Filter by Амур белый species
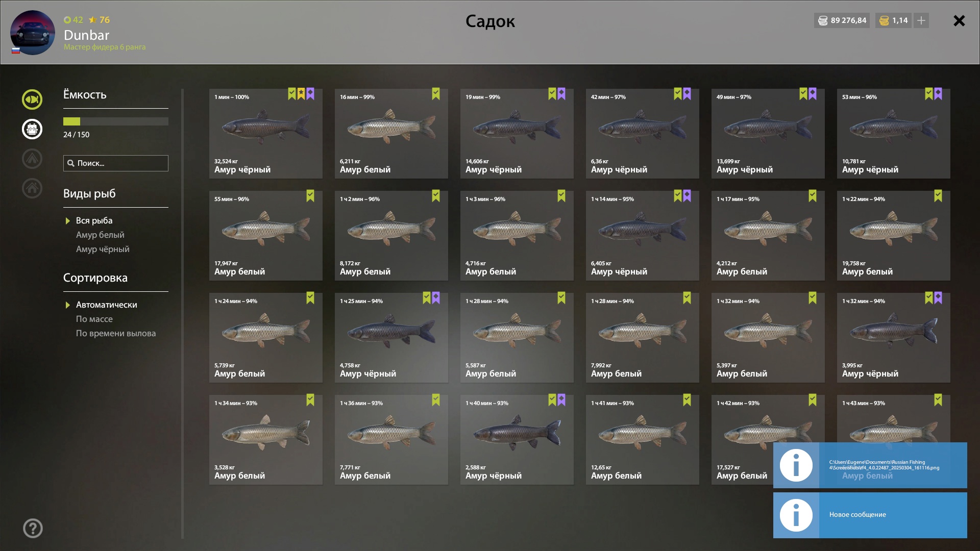Viewport: 980px width, 551px height. tap(100, 235)
